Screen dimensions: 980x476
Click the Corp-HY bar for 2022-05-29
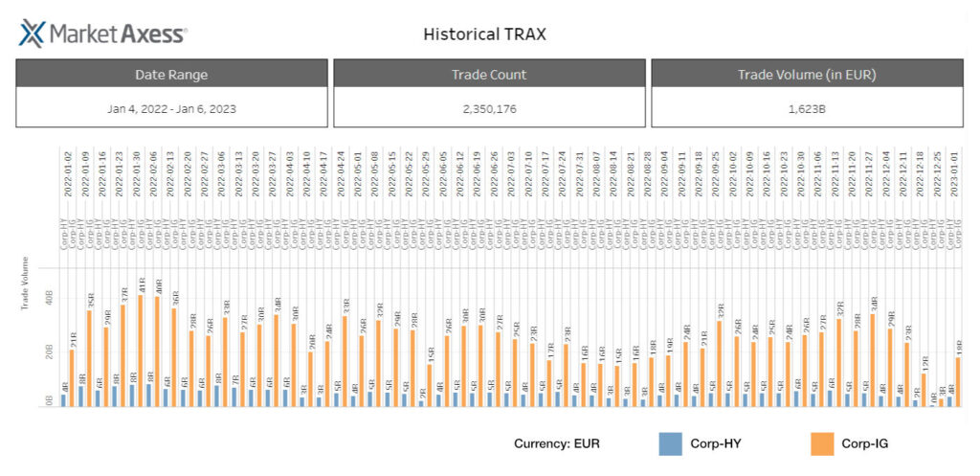tap(421, 404)
